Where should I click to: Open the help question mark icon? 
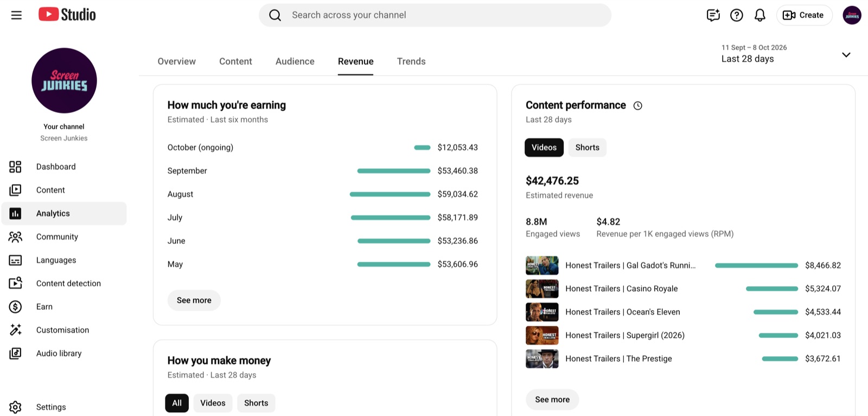[736, 15]
